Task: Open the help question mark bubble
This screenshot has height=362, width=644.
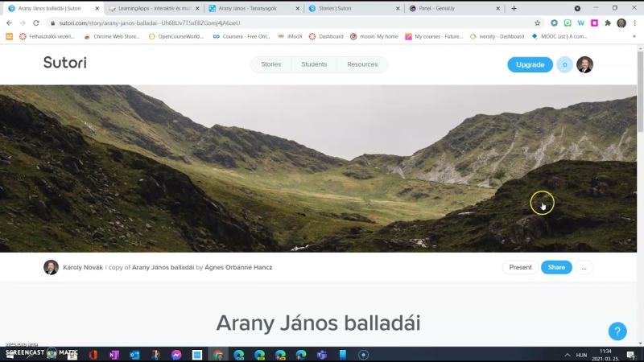Action: click(617, 331)
